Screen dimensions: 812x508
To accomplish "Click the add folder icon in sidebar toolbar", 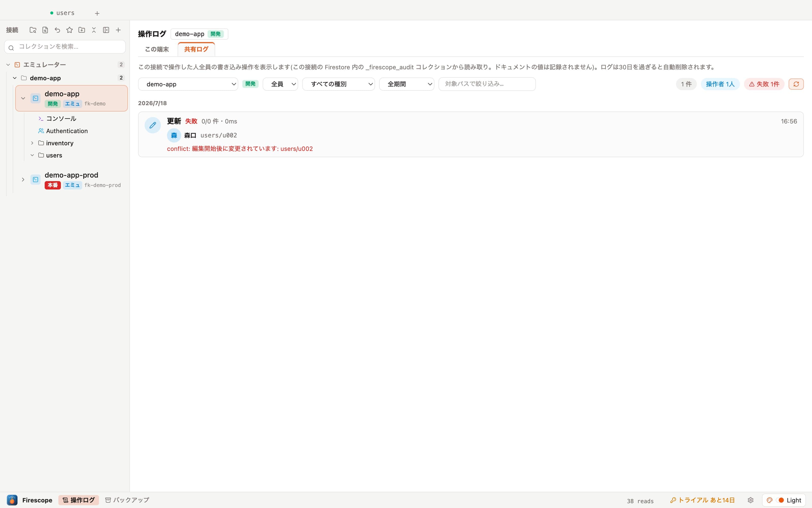I will [81, 30].
